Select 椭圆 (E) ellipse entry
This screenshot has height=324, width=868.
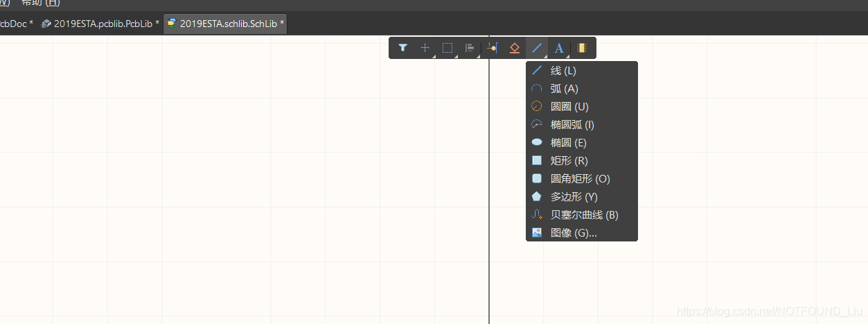[x=582, y=143]
